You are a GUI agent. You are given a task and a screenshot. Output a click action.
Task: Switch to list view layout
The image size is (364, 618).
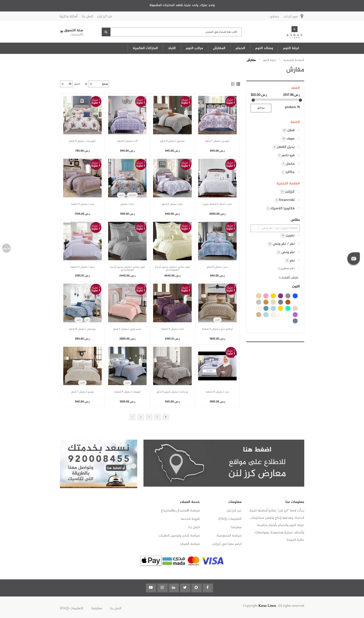pyautogui.click(x=233, y=84)
